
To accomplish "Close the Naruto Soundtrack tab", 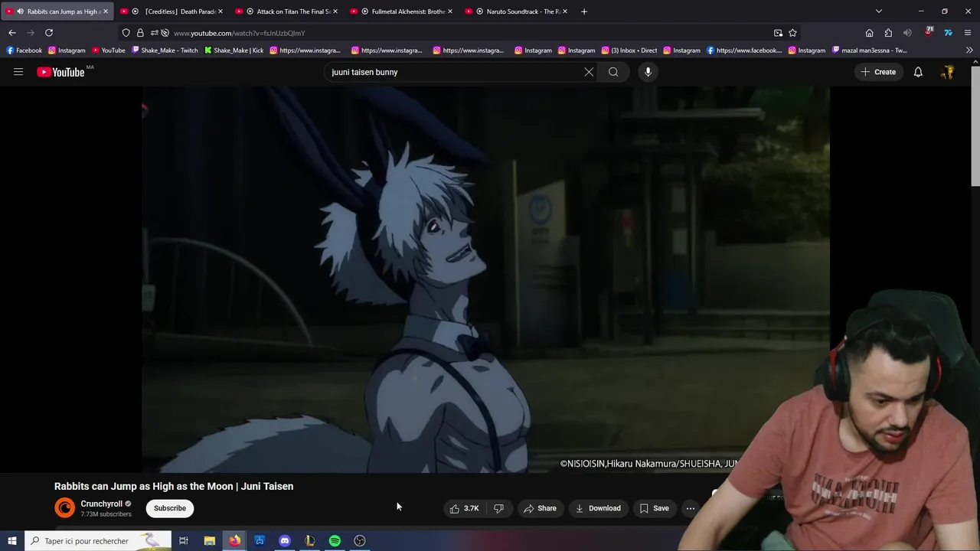I will pos(565,11).
